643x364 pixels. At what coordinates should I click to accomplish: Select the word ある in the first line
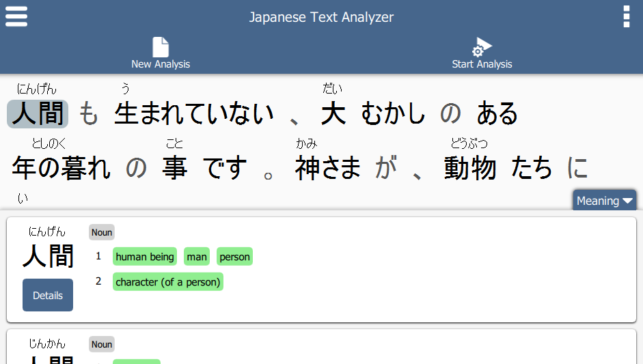point(497,114)
